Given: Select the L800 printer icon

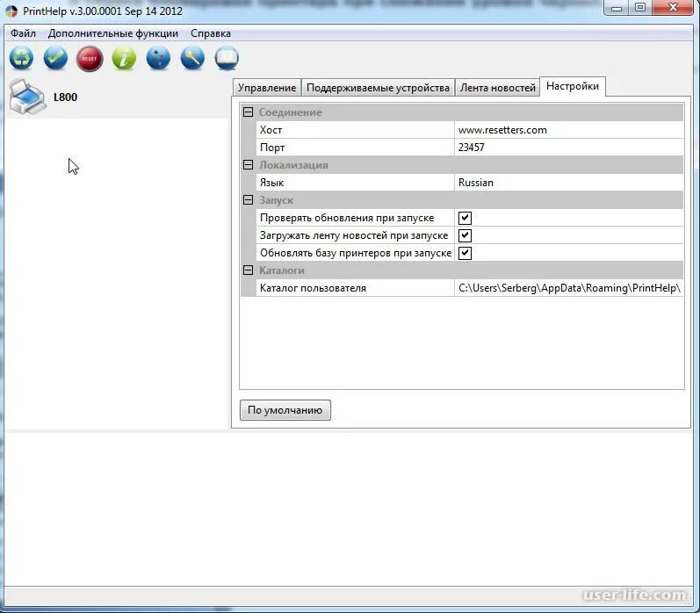Looking at the screenshot, I should (27, 97).
